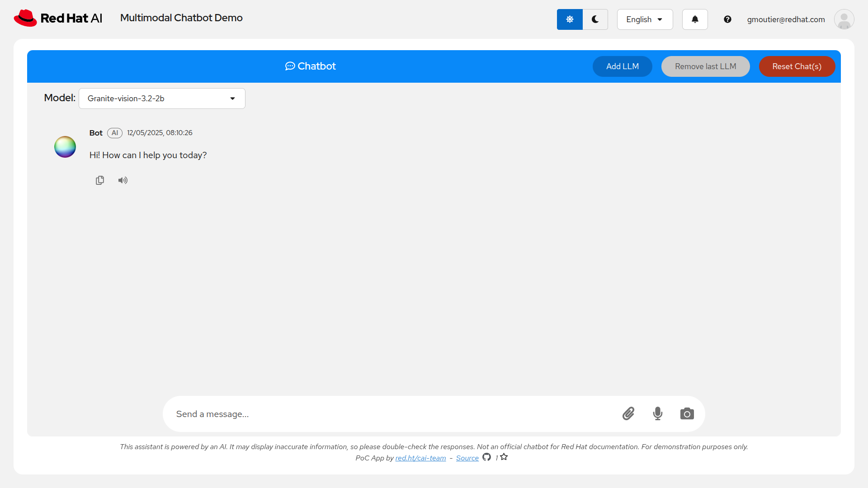Open help using the question mark icon
Image resolution: width=868 pixels, height=488 pixels.
click(x=728, y=19)
